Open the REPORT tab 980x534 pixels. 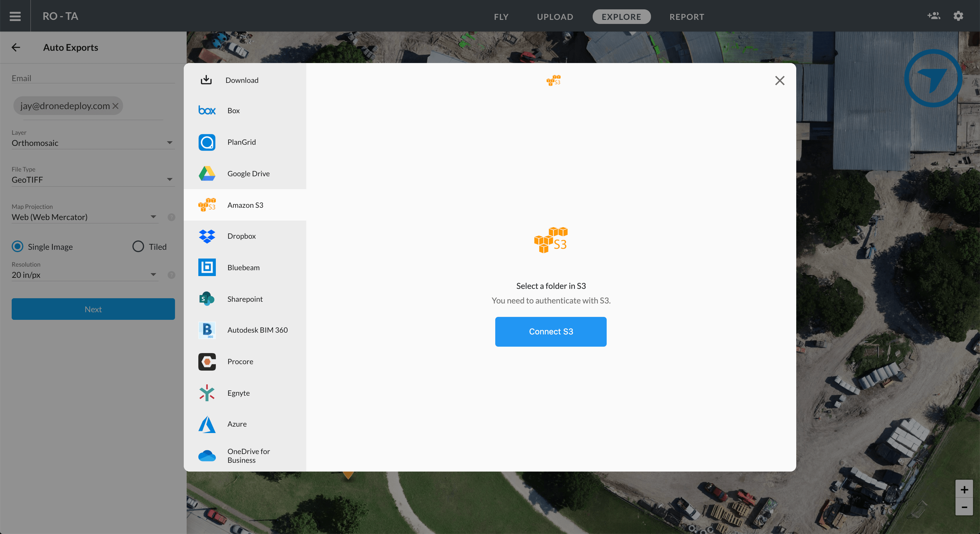point(686,17)
